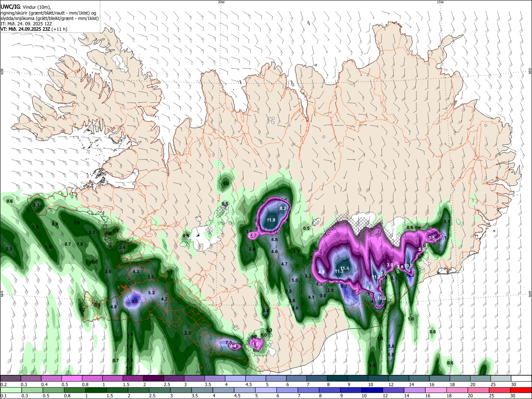The height and width of the screenshot is (399, 532).
Task: Click the 5.5 value off the southeast coast
Action: point(391,355)
